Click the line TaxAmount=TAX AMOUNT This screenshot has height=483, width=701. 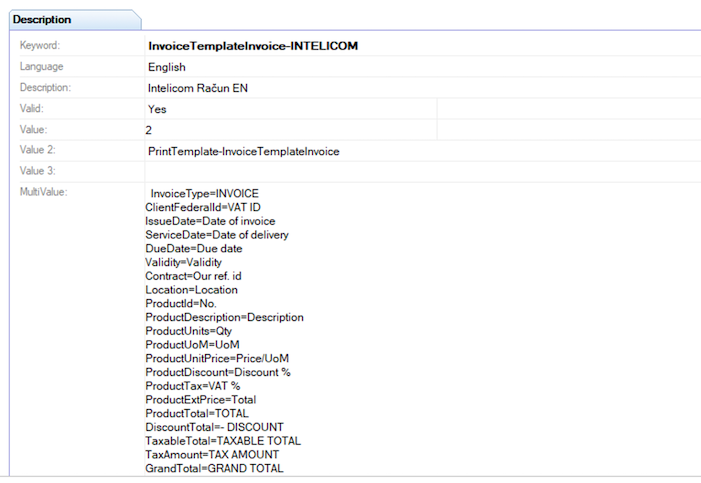click(x=212, y=455)
